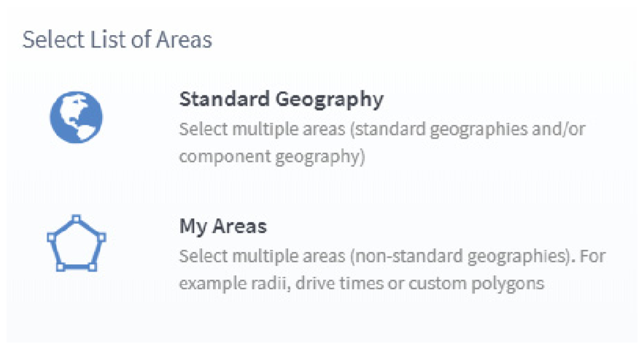Click the polygon icon's left vertex node
The height and width of the screenshot is (349, 644).
pyautogui.click(x=50, y=237)
